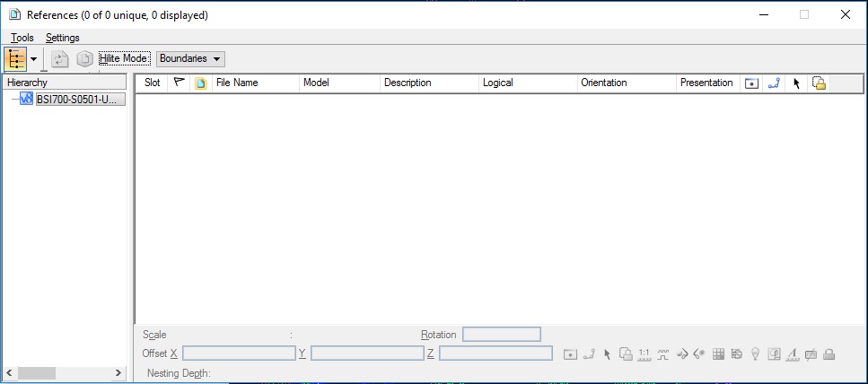Toggle the 1:1 True Scale icon

point(644,354)
